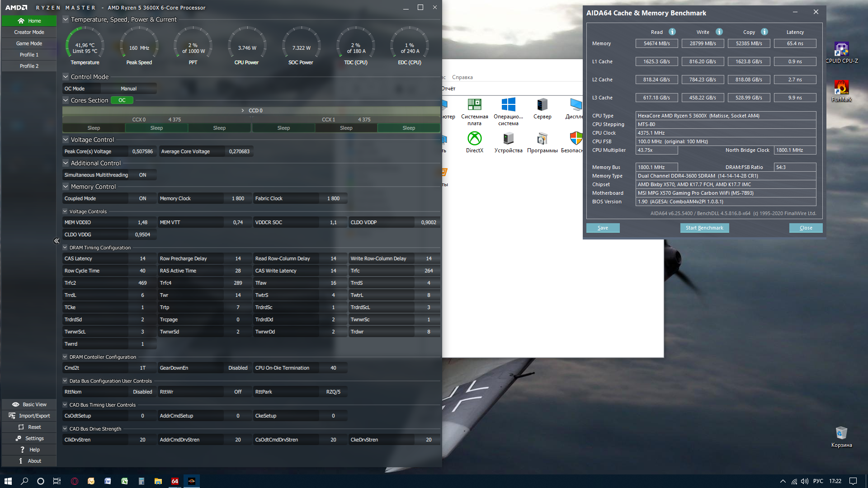This screenshot has height=488, width=868.
Task: Collapse the Voltage Control section
Action: [x=66, y=140]
